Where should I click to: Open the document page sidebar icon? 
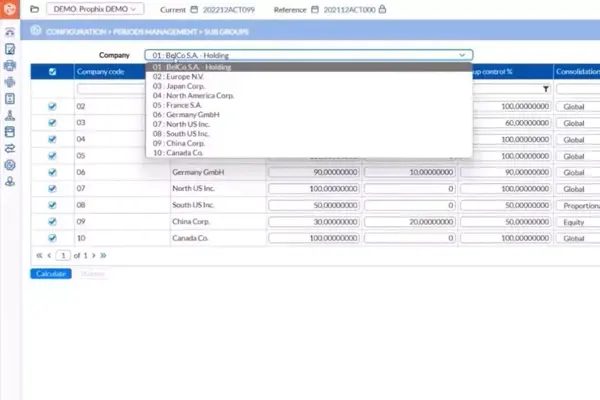[10, 99]
